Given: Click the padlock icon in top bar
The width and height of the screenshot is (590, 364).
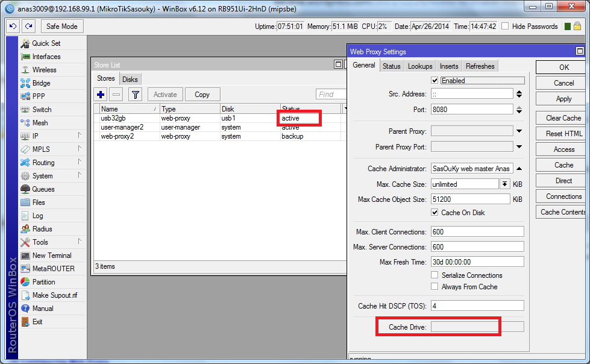Looking at the screenshot, I should click(x=577, y=27).
